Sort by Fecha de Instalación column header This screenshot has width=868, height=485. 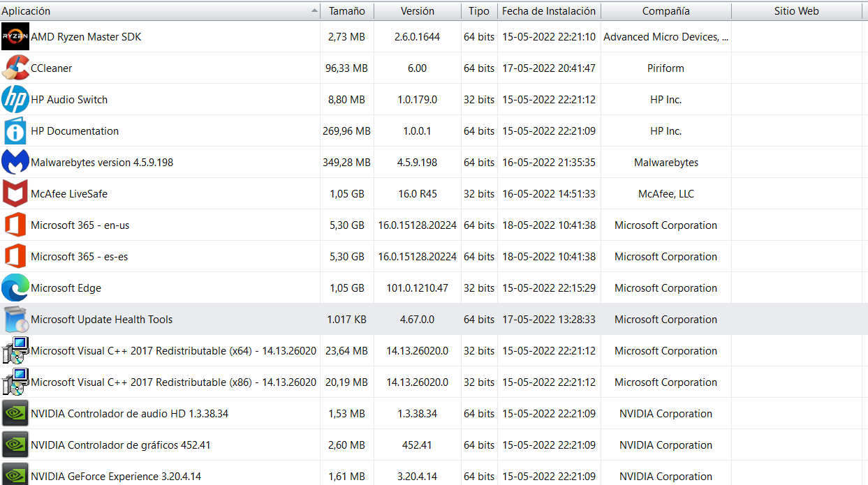pos(549,11)
